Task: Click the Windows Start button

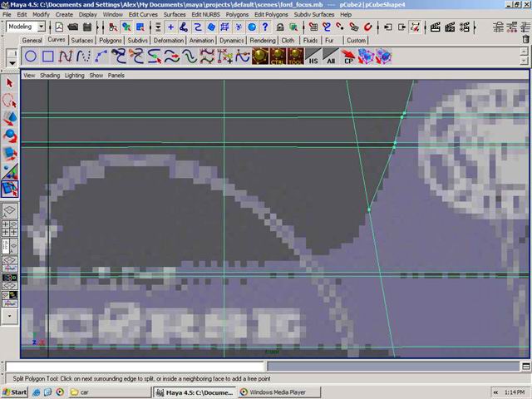Action: coord(15,392)
